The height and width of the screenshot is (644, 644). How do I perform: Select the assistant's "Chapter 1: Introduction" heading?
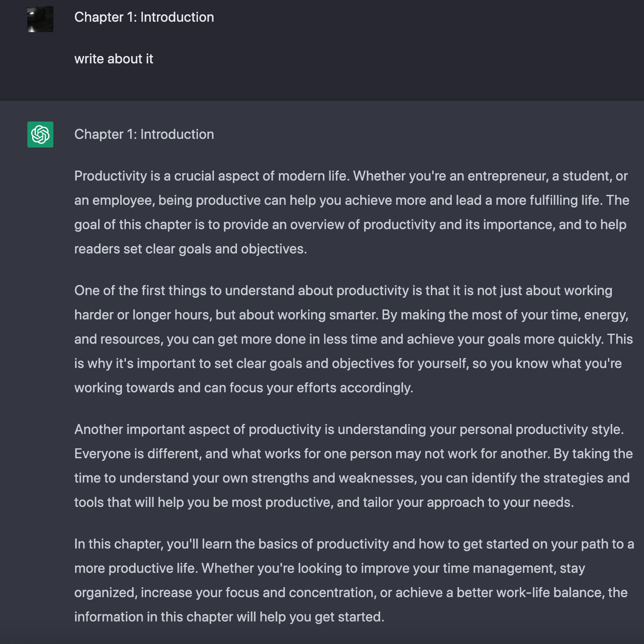click(144, 135)
